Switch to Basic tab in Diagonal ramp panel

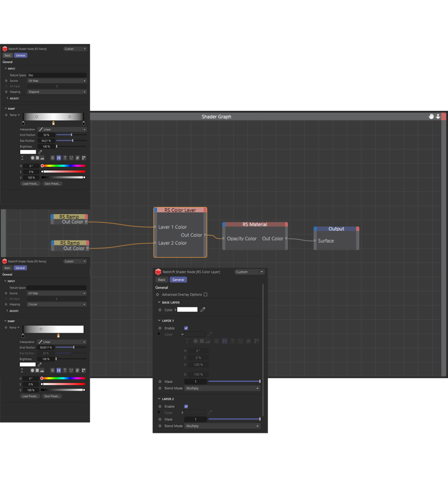pyautogui.click(x=8, y=56)
